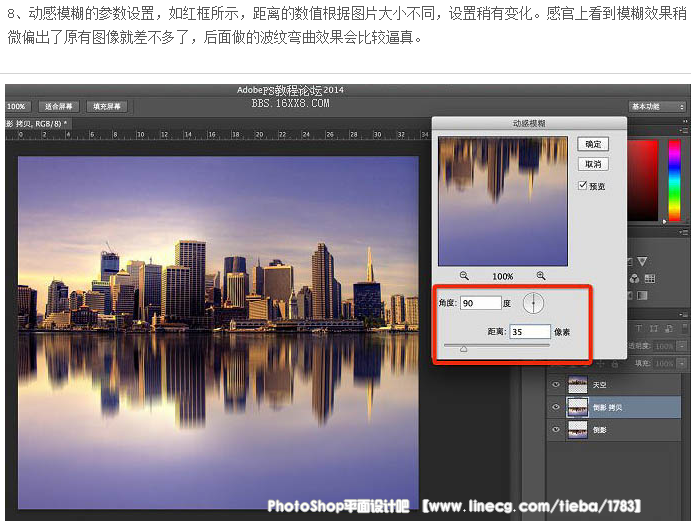Screen dimensions: 691x523
Task: Click the rainbow hue slider strip
Action: (x=675, y=180)
